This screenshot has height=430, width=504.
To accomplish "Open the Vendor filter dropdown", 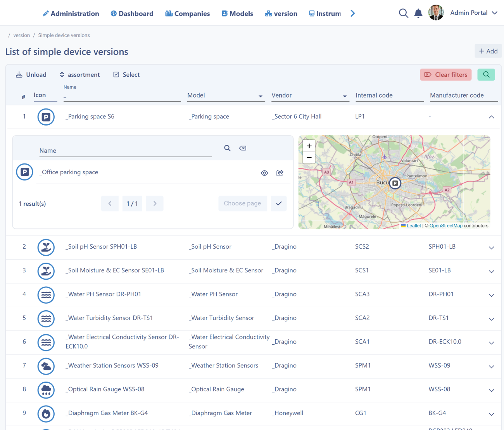I will coord(310,96).
